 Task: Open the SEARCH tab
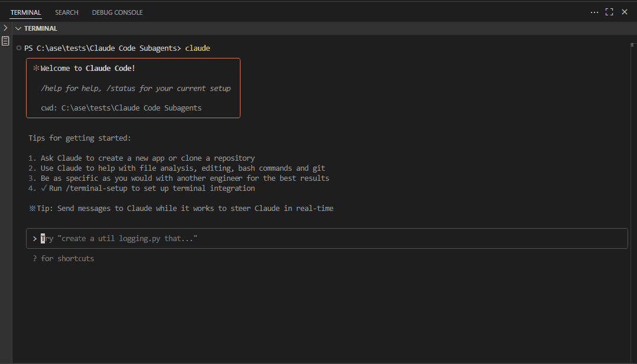click(67, 12)
